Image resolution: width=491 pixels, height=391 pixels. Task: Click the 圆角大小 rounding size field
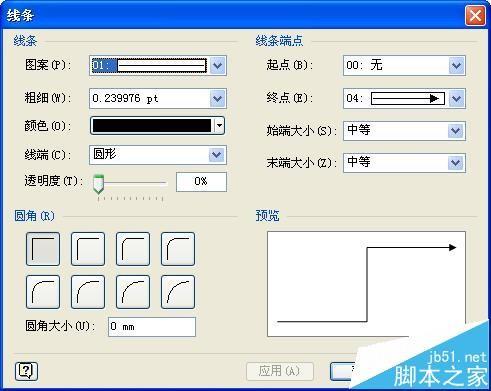tap(152, 327)
